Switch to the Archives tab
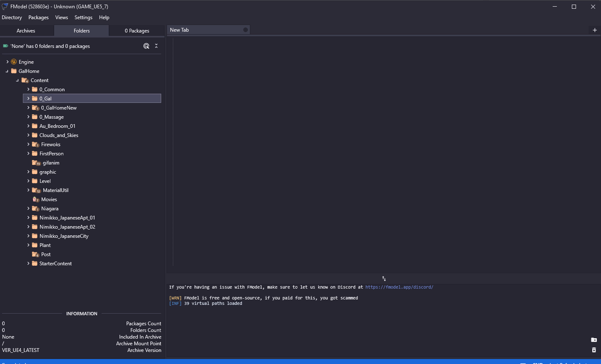Viewport: 601px width, 364px height. [26, 31]
